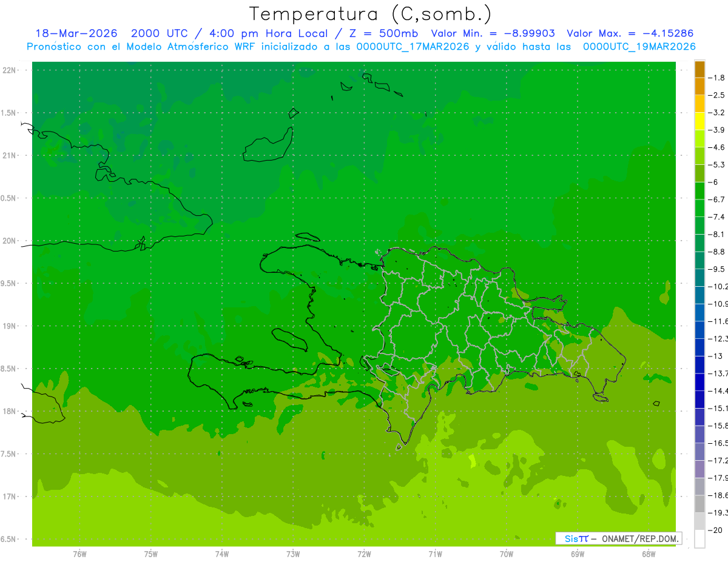Click the "-9.5" colorbar value
728x562 pixels.
click(717, 269)
